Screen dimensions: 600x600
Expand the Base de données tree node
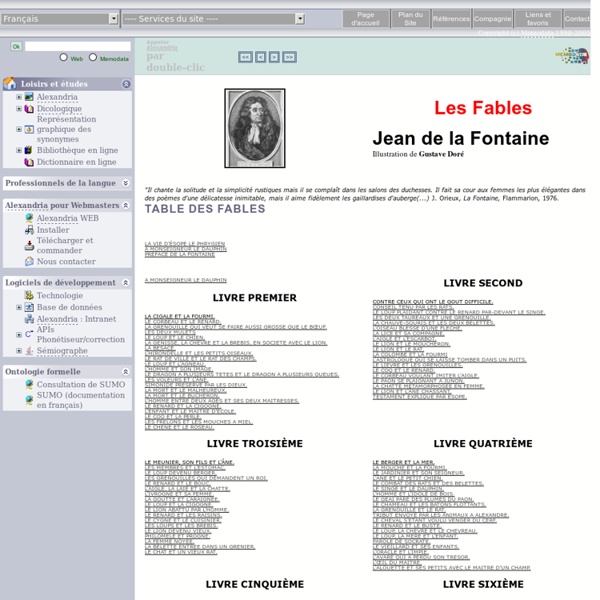[19, 307]
